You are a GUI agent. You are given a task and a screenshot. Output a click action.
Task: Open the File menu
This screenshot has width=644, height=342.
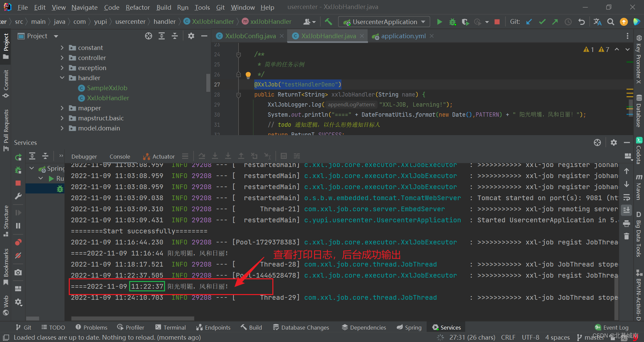pyautogui.click(x=22, y=7)
